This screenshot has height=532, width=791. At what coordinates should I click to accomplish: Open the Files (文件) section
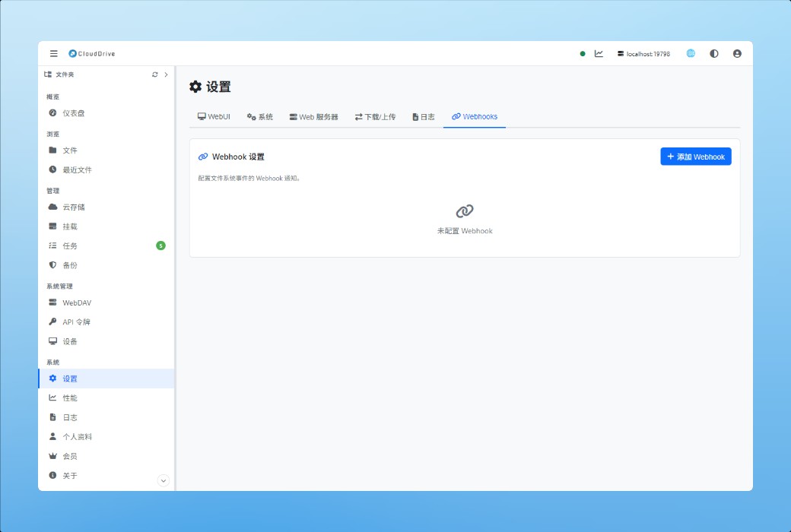(106, 150)
